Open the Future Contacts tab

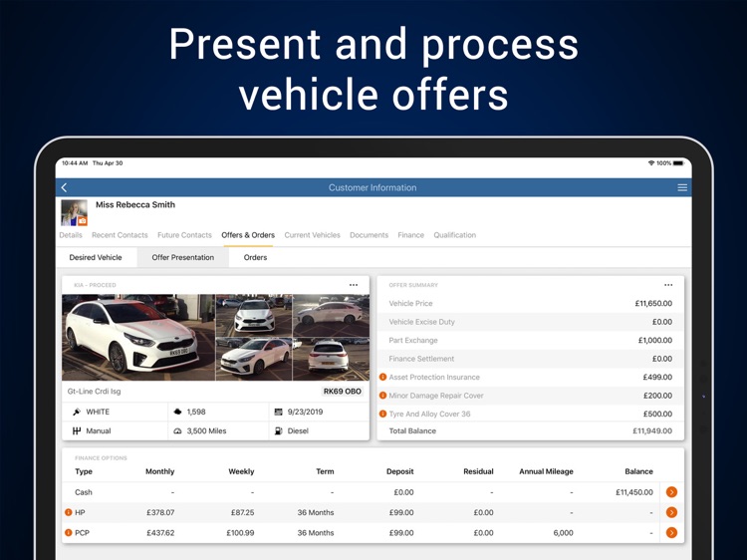[184, 235]
